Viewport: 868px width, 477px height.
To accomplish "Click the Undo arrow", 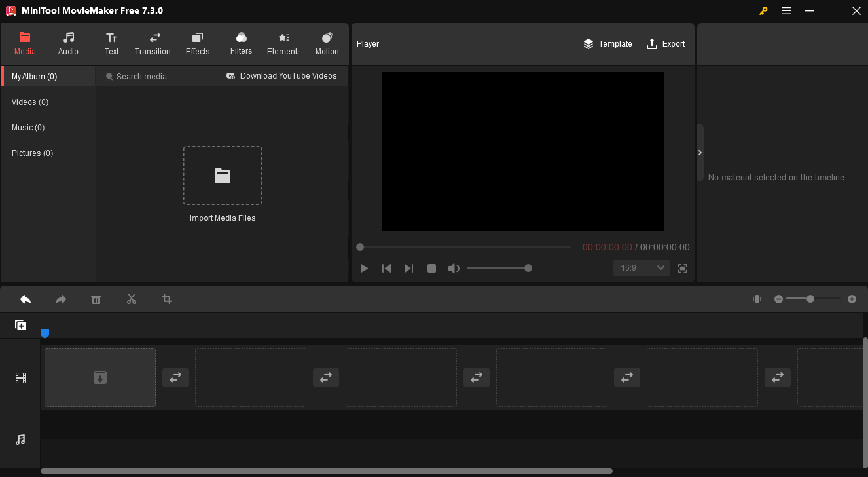I will (26, 299).
